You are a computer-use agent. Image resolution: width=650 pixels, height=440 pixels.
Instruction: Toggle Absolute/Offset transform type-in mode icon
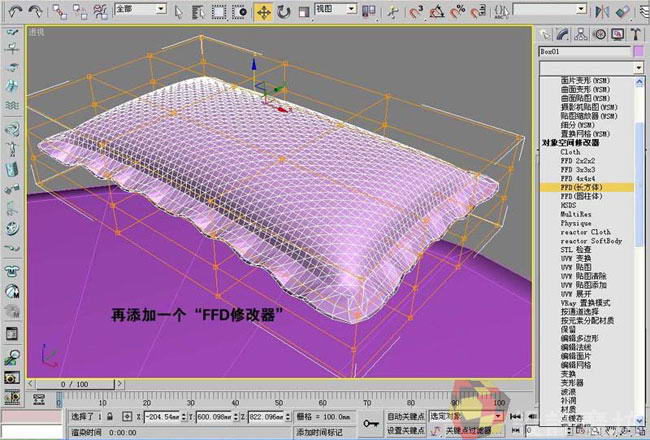(127, 416)
